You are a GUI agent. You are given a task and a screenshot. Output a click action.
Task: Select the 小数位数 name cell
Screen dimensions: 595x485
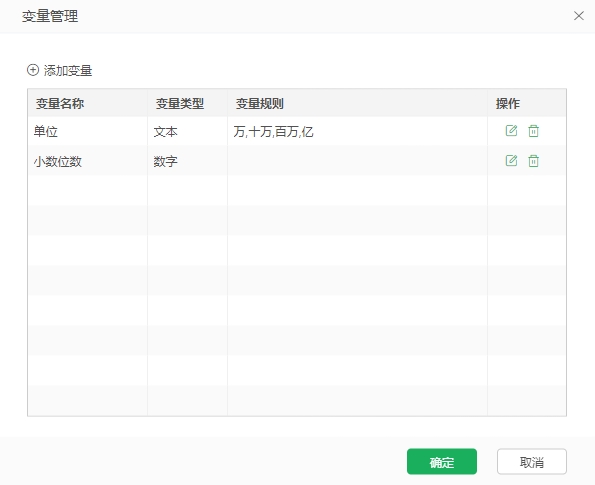coord(88,161)
